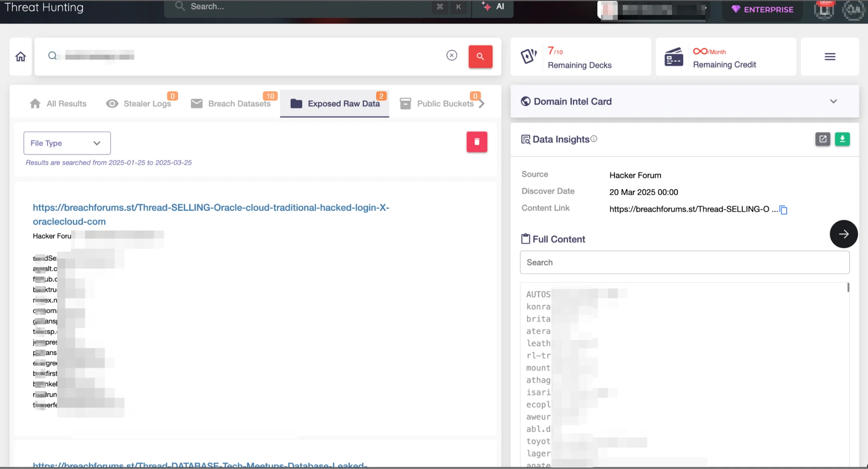
Task: Click the home icon button
Action: (20, 57)
